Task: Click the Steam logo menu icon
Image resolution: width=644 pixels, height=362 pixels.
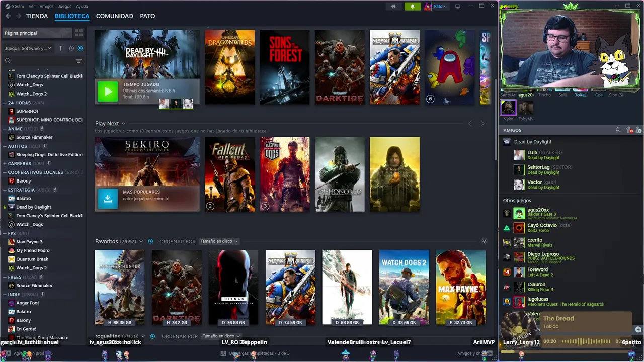Action: click(x=8, y=6)
